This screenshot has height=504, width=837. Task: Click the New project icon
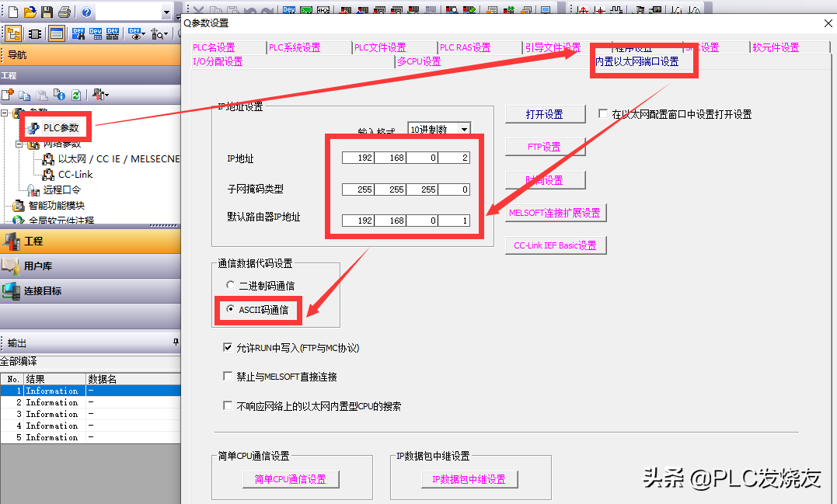[x=13, y=12]
